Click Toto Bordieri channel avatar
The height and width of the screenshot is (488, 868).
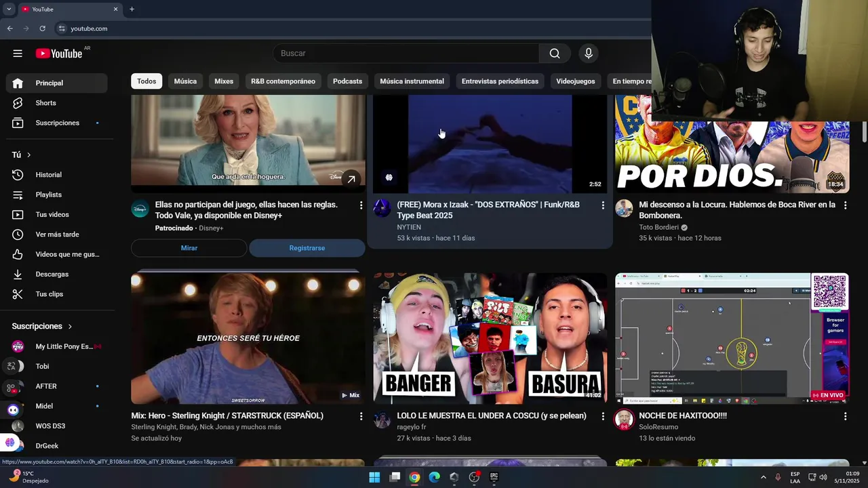click(x=624, y=208)
